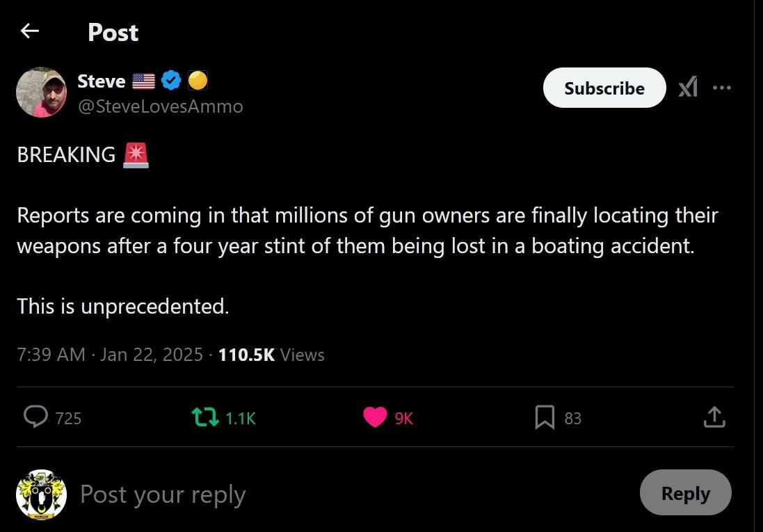Screen dimensions: 763x532
Task: Click Steve's display name
Action: [101, 81]
